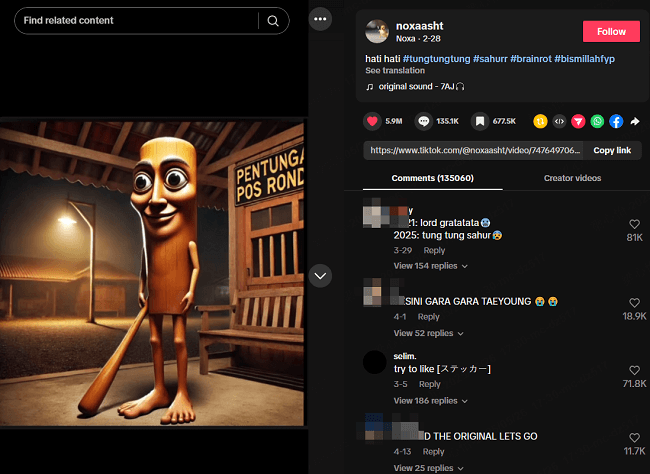Open the three-dots more options menu
The image size is (650, 474).
[x=320, y=19]
